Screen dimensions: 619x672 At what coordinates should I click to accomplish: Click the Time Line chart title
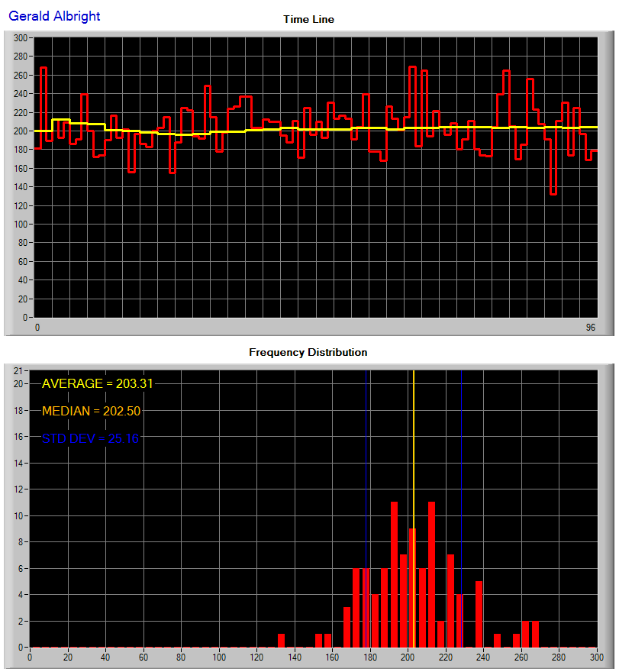[308, 19]
